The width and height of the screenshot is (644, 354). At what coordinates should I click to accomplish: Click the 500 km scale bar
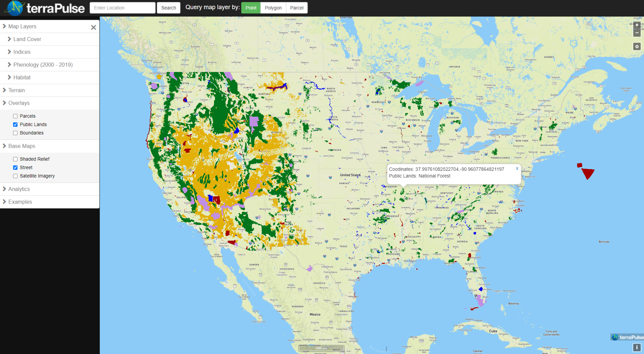[x=321, y=348]
